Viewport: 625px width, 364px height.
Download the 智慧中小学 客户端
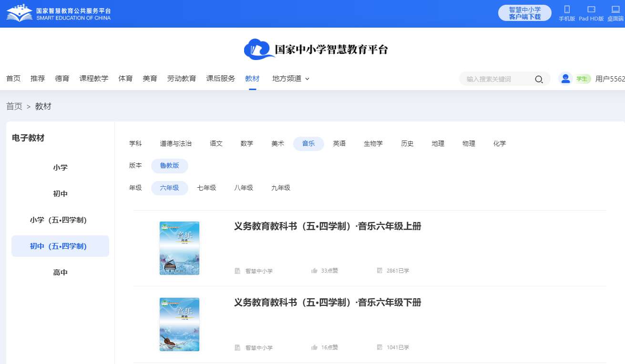tap(524, 13)
